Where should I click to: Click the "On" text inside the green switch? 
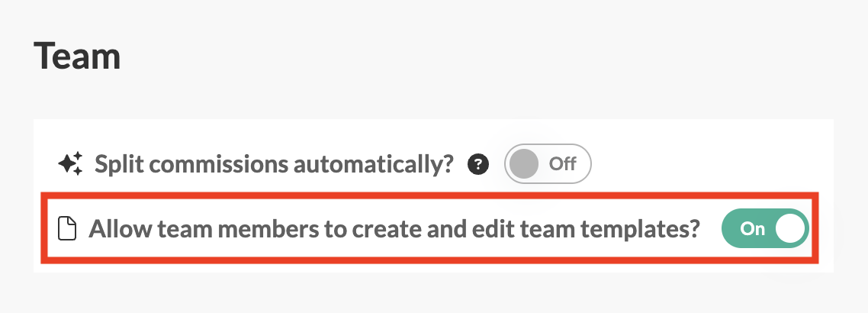click(752, 229)
